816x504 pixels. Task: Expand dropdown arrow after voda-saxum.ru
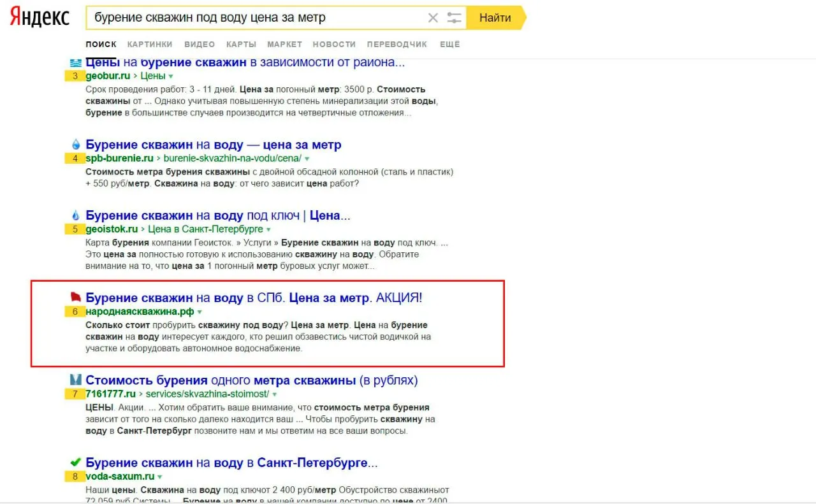point(160,477)
